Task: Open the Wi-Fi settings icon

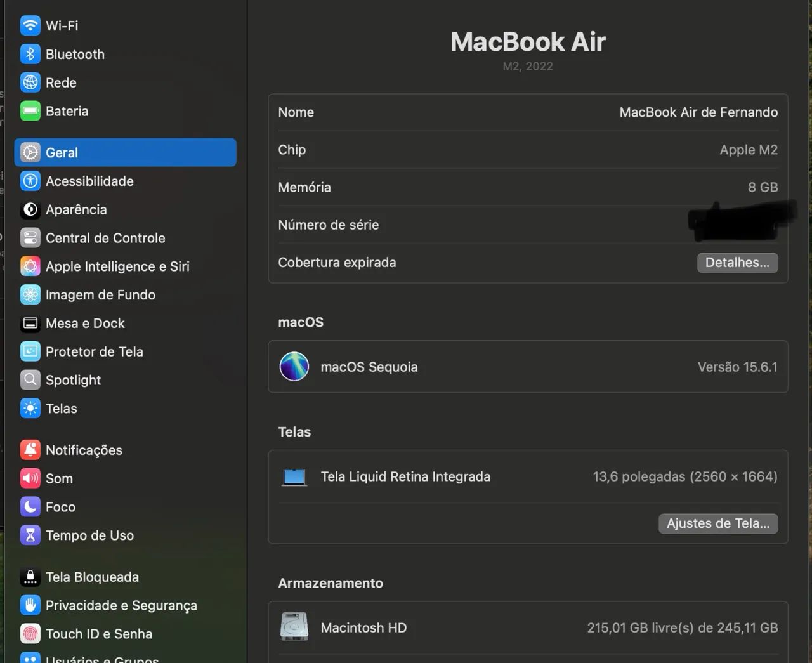Action: point(30,25)
